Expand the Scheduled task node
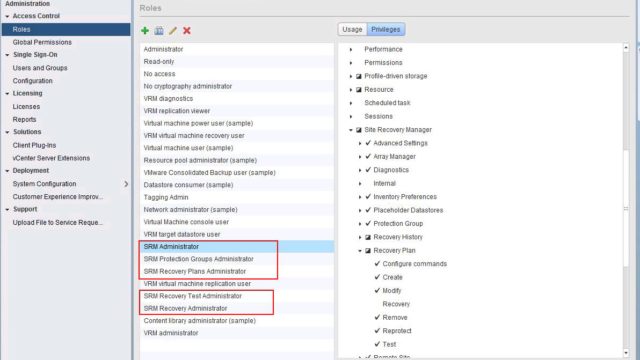 [x=351, y=103]
